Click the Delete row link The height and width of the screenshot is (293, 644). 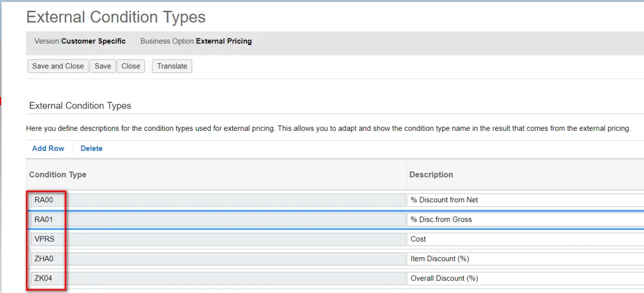(x=91, y=149)
